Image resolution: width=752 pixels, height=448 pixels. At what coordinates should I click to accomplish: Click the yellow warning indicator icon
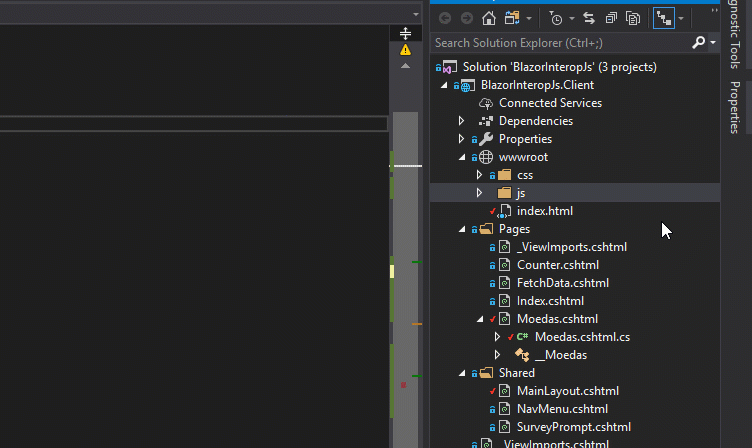pos(405,50)
